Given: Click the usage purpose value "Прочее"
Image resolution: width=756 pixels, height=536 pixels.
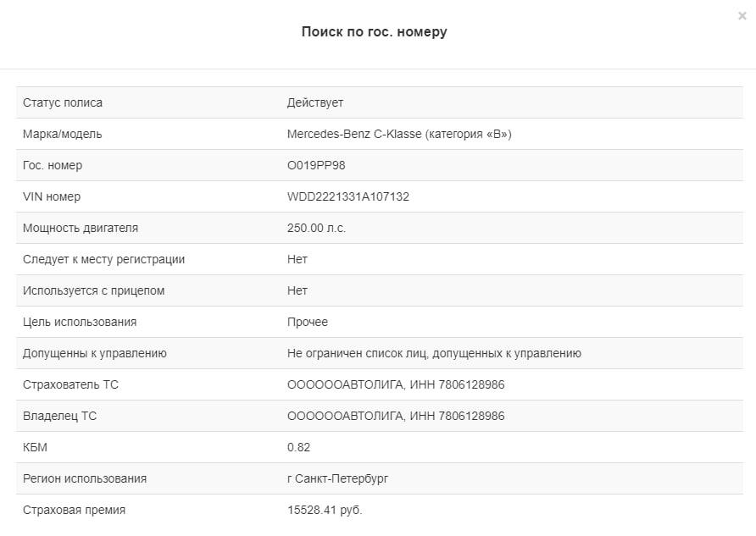Looking at the screenshot, I should click(308, 322).
